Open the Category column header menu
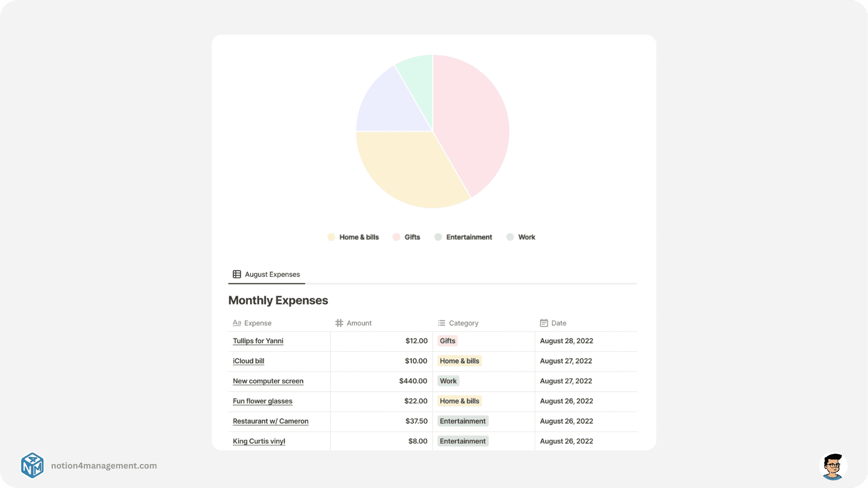 pyautogui.click(x=463, y=323)
